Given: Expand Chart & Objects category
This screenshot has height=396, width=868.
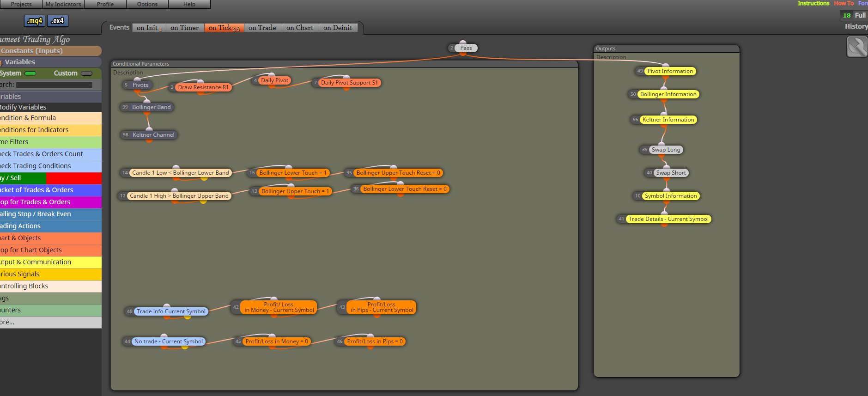Looking at the screenshot, I should tap(51, 238).
